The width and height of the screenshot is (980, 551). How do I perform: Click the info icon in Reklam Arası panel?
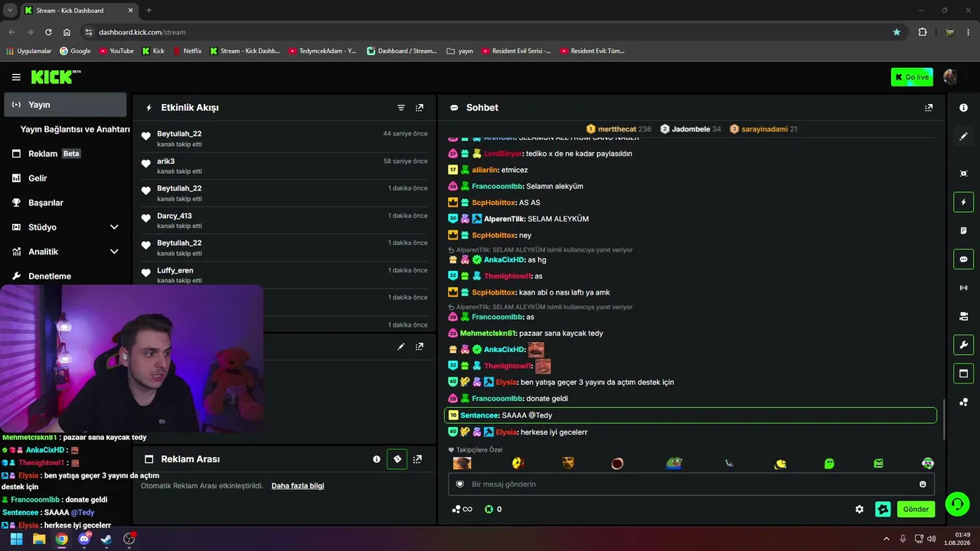tap(377, 459)
